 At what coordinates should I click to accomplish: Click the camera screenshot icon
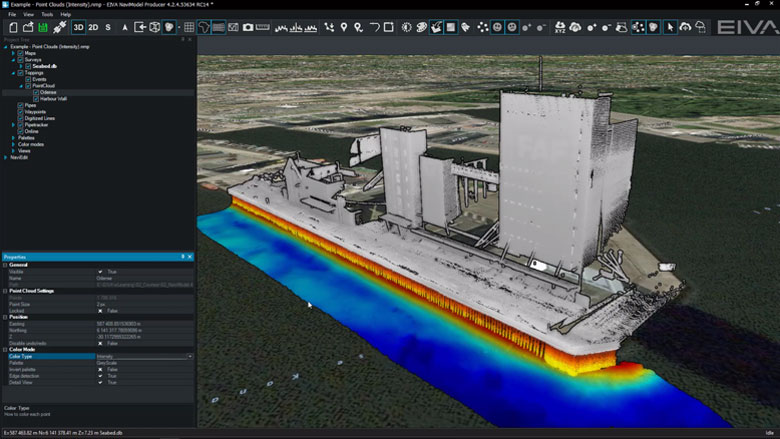click(248, 27)
